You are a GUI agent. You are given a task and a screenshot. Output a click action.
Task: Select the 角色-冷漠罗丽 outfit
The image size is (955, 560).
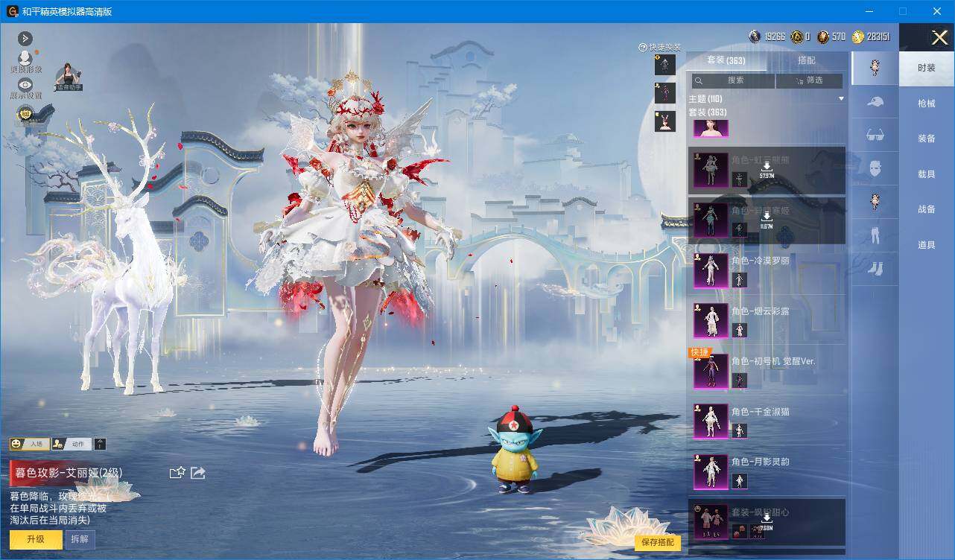pos(767,270)
